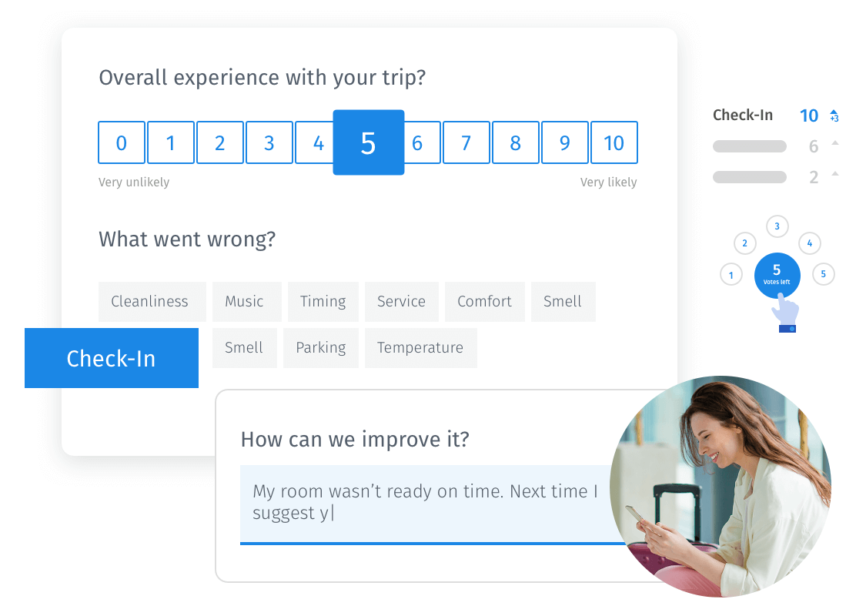Click the blue upvote arrow beside Check-In
The height and width of the screenshot is (616, 856).
click(x=834, y=115)
